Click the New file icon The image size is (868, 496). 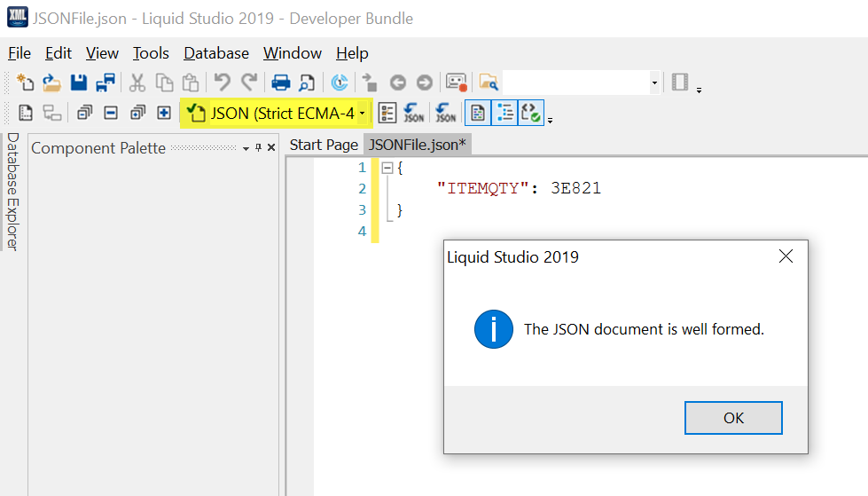pyautogui.click(x=26, y=83)
